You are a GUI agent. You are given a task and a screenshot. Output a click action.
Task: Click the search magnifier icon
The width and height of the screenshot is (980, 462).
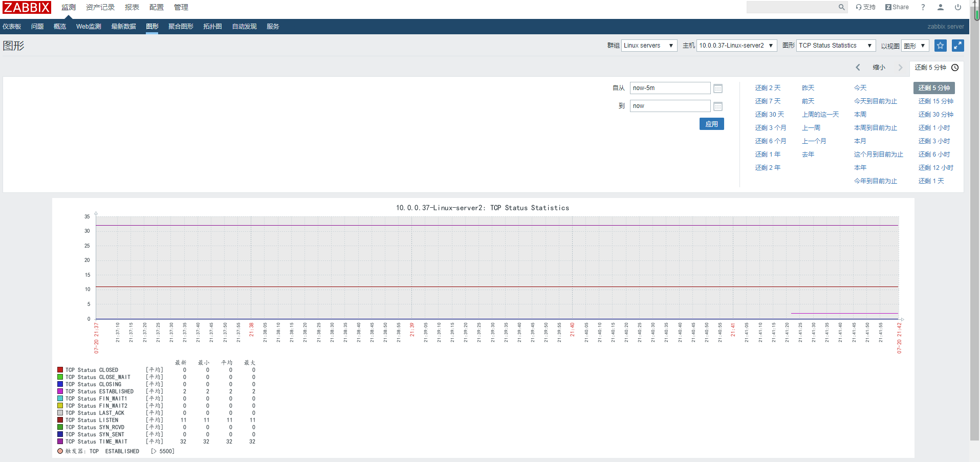click(841, 7)
